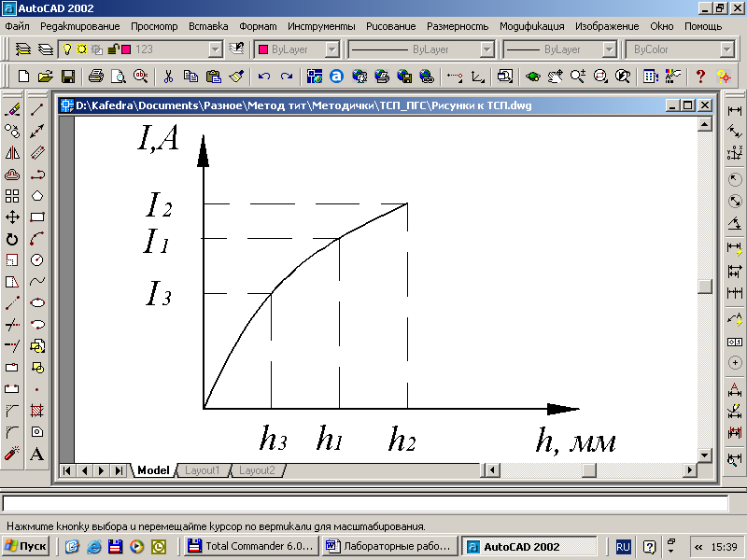The height and width of the screenshot is (560, 747).
Task: Expand the layer 123 dropdown
Action: tap(216, 49)
